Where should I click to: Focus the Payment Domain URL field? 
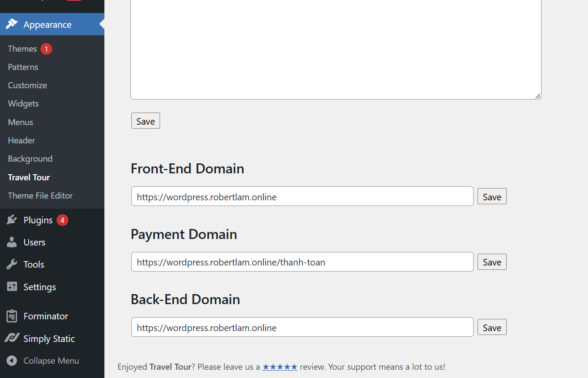pos(302,262)
